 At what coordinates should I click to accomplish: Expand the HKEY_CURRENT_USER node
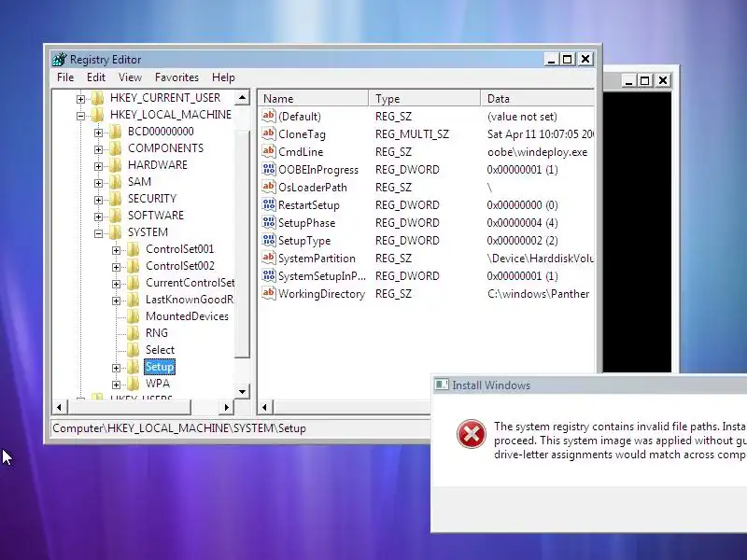[x=80, y=99]
